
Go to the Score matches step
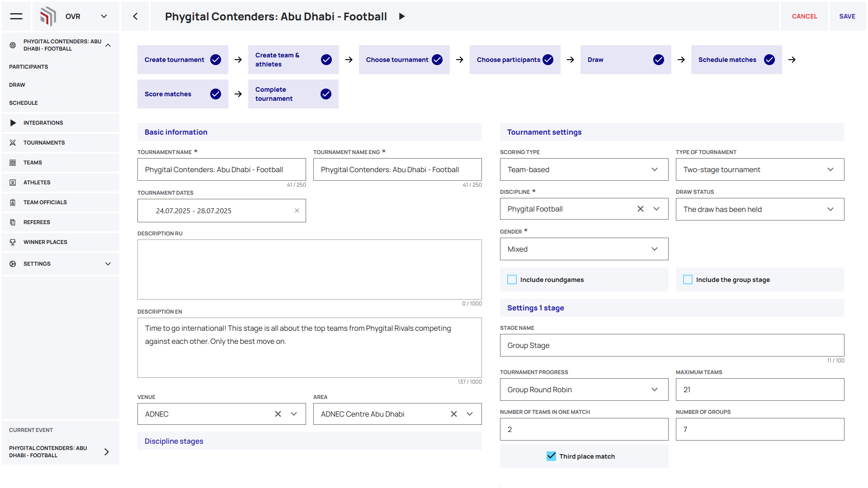(183, 94)
